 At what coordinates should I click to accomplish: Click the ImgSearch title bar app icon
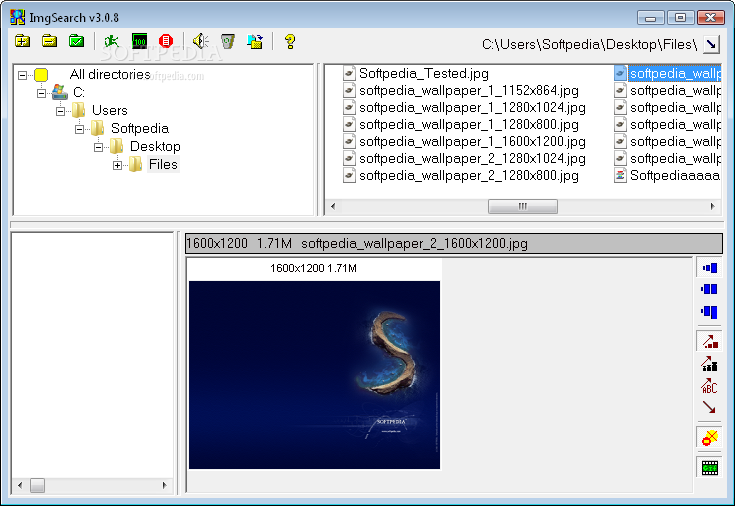pyautogui.click(x=17, y=17)
